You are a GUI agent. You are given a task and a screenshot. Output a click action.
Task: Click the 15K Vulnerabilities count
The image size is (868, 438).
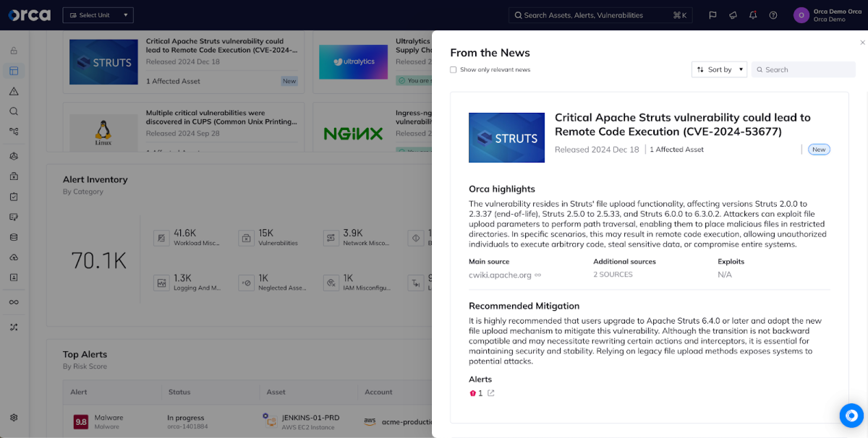click(266, 233)
